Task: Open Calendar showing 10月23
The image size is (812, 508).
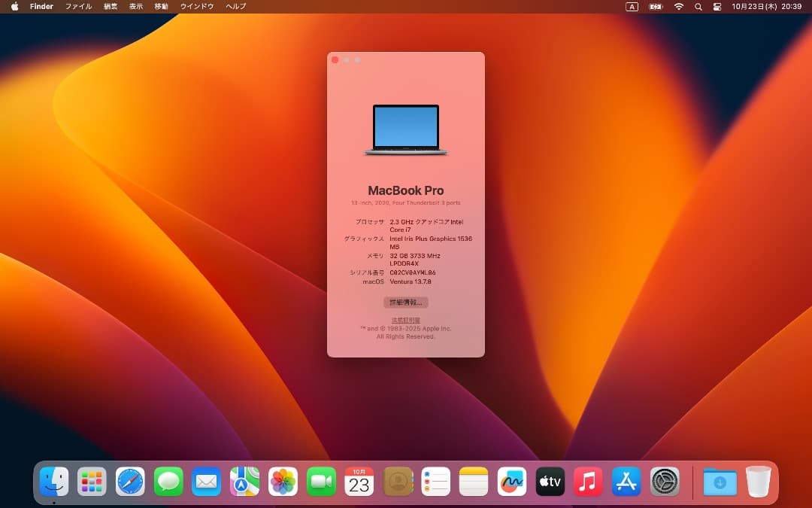Action: click(x=359, y=481)
